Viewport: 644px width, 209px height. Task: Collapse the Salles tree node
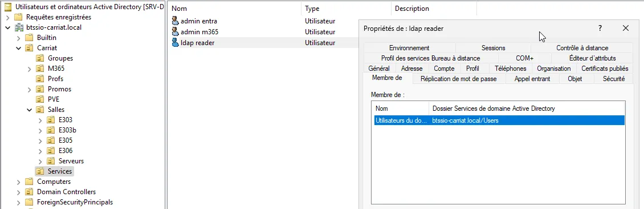29,110
